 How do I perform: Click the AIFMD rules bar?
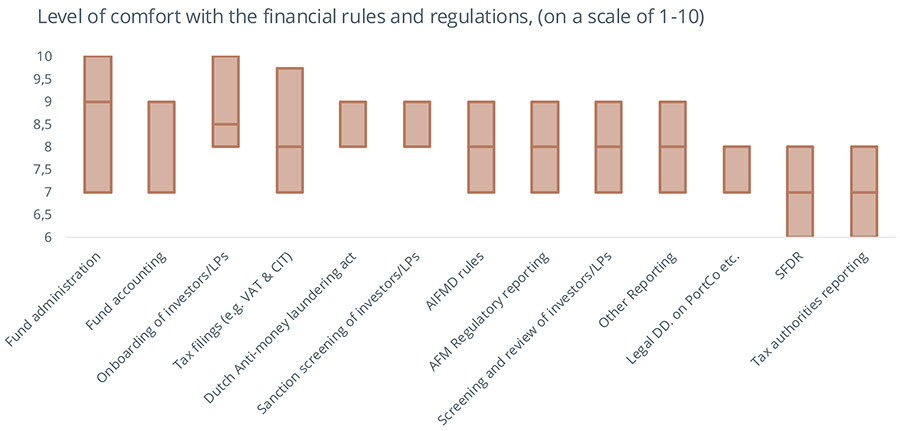[481, 146]
